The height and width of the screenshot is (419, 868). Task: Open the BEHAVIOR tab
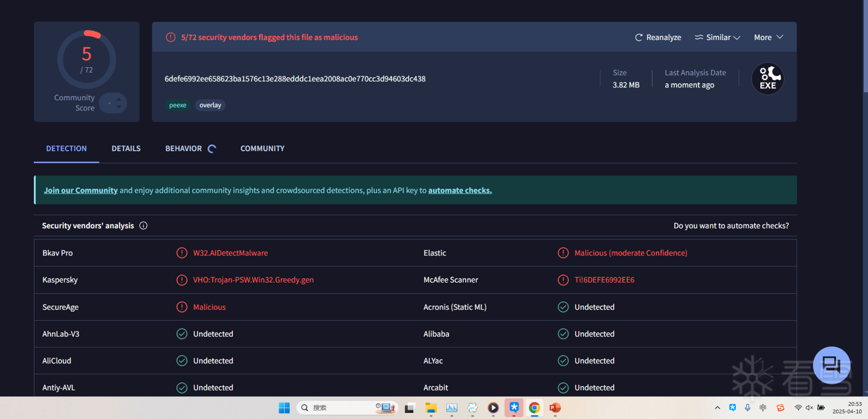(184, 148)
